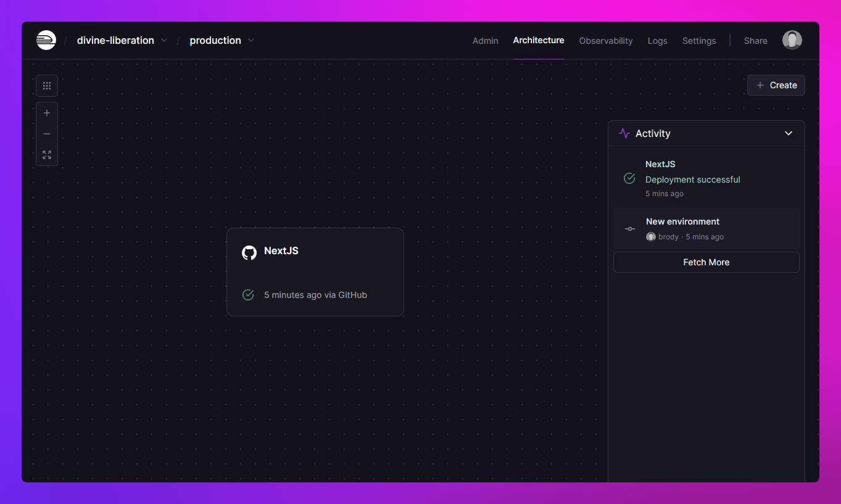Click the Share link
The image size is (841, 504).
coord(756,41)
